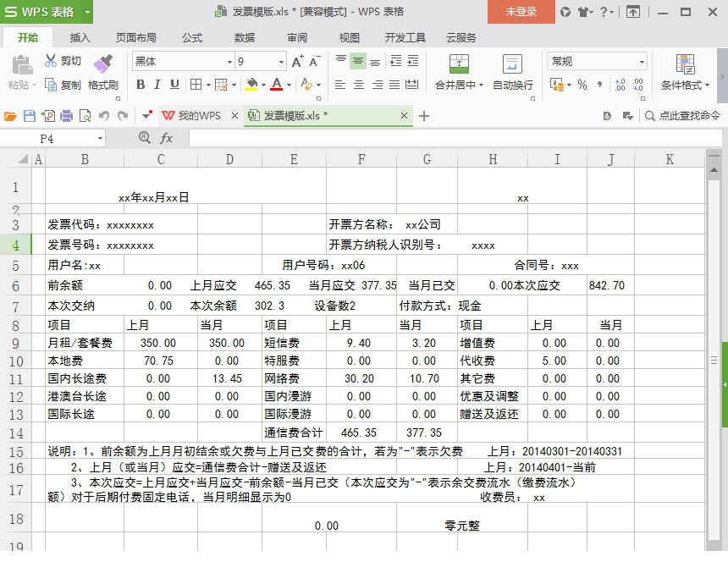Screen dimensions: 728x573
Task: Click the Open folder icon
Action: point(11,116)
